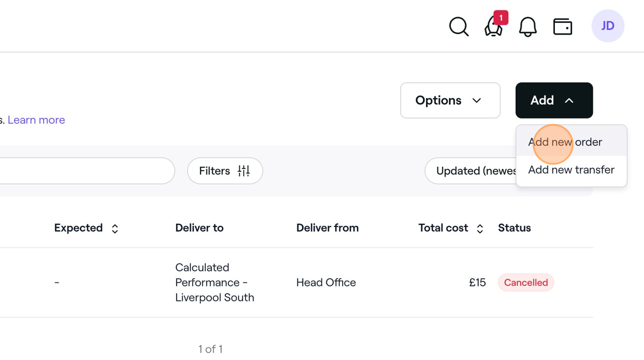Select the Deliver to column header

(x=199, y=228)
